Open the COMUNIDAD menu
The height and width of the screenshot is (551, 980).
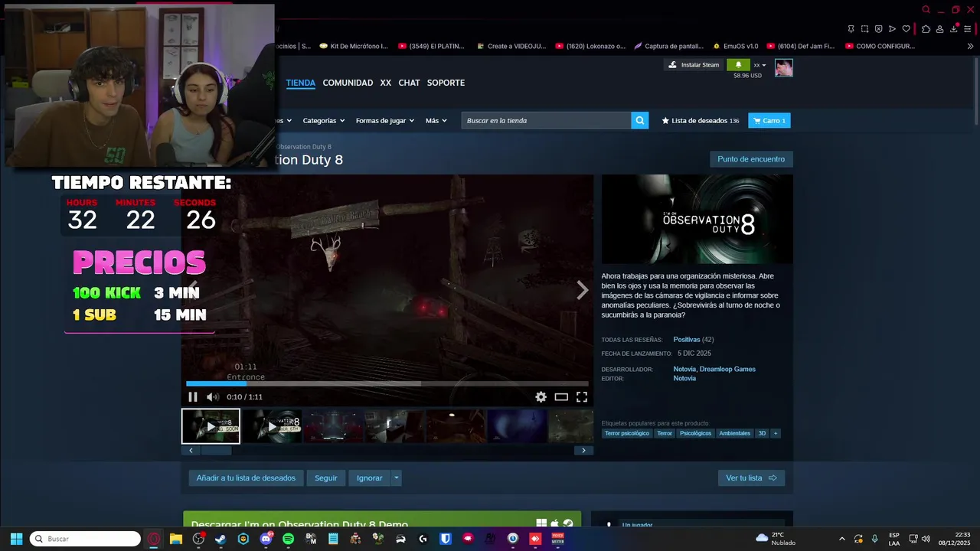pyautogui.click(x=348, y=83)
